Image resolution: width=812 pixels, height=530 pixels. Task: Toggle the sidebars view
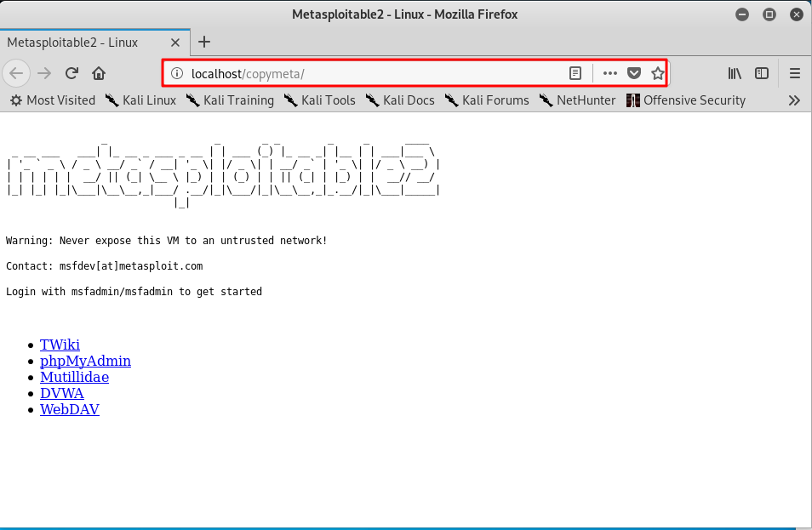pos(761,73)
